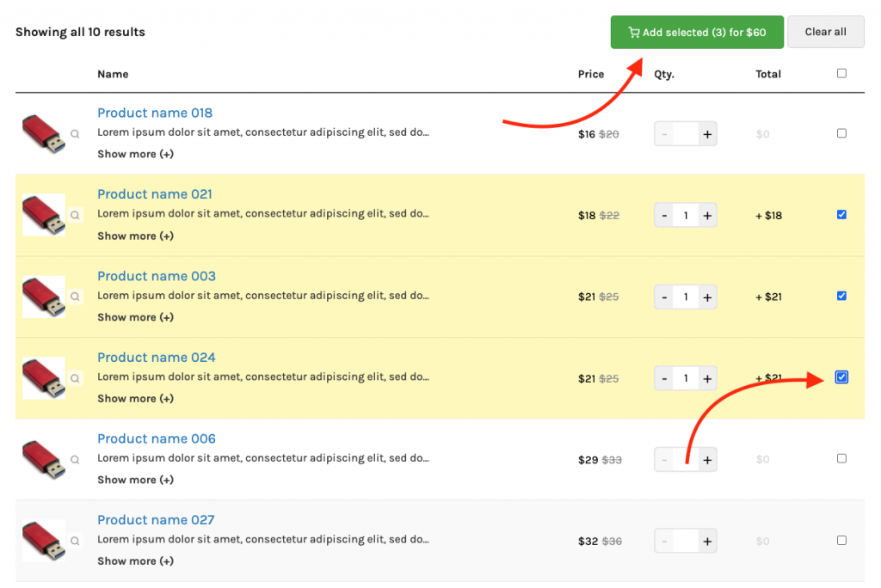Screen dimensions: 881x588
Task: Toggle the select-all checkbox in table header
Action: 841,74
